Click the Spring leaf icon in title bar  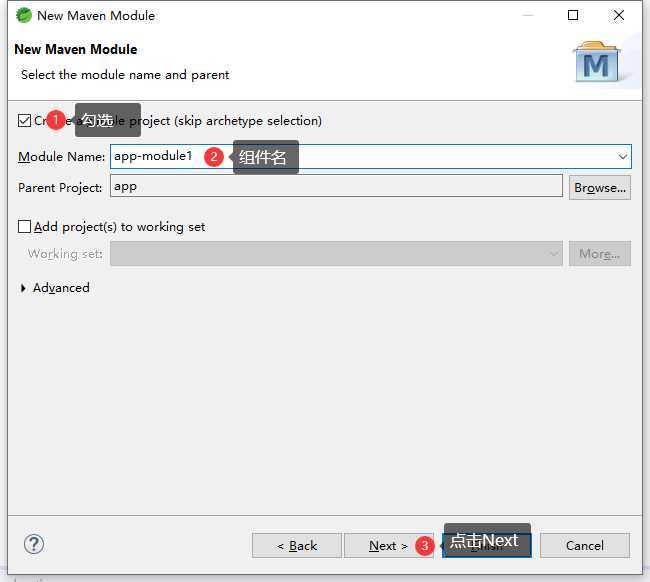pos(24,15)
